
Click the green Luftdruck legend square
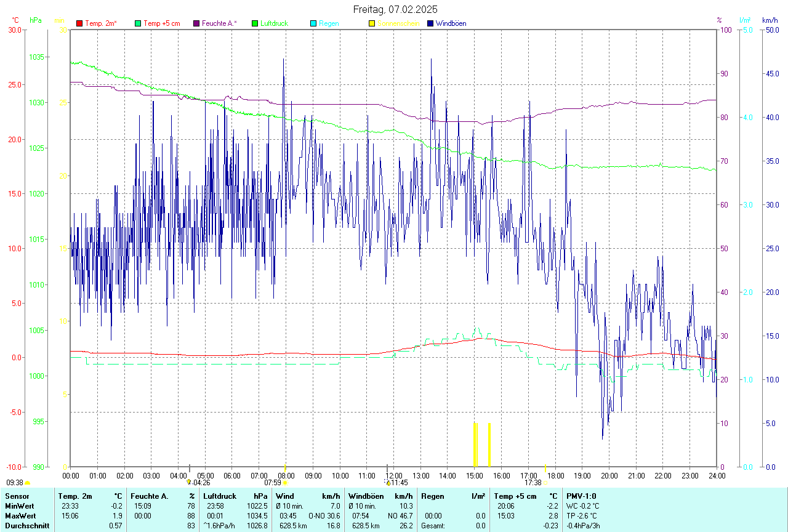pyautogui.click(x=255, y=23)
